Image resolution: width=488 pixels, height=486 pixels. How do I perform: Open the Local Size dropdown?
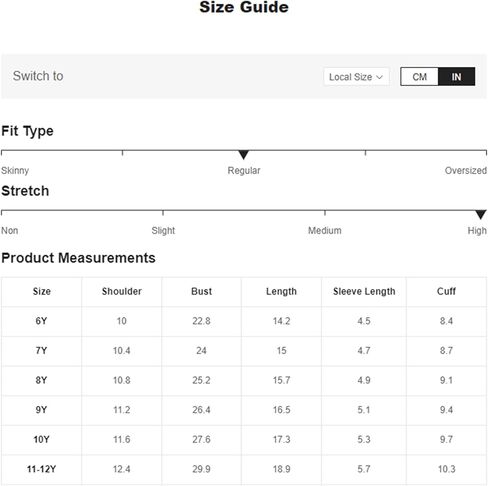pyautogui.click(x=356, y=77)
